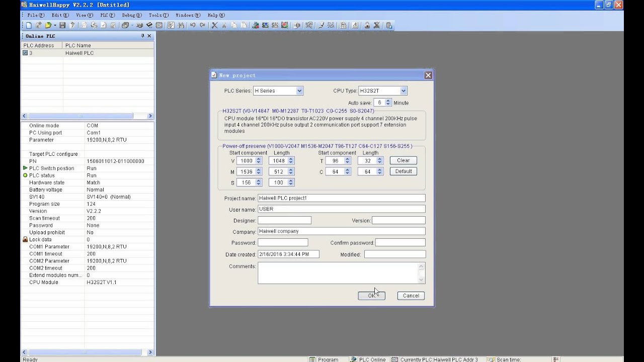Click the last toolbar icon after the crossed-out padlock

[x=389, y=25]
